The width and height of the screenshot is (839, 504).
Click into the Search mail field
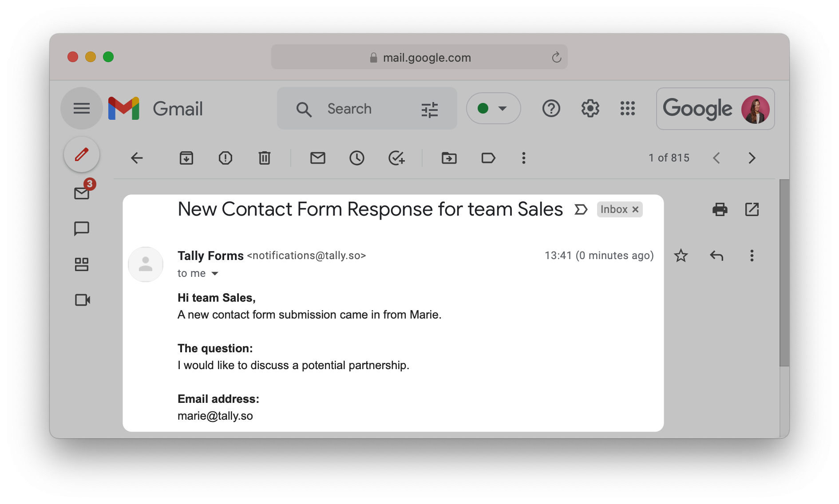tap(367, 109)
